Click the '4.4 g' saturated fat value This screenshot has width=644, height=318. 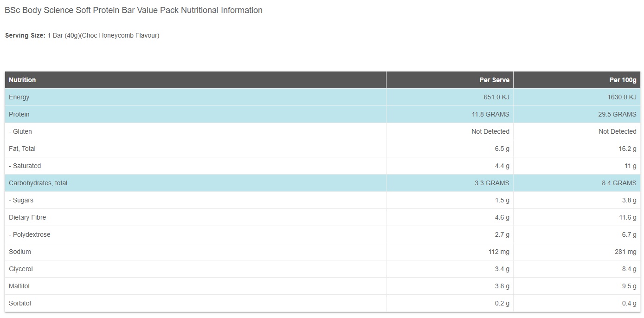point(502,166)
